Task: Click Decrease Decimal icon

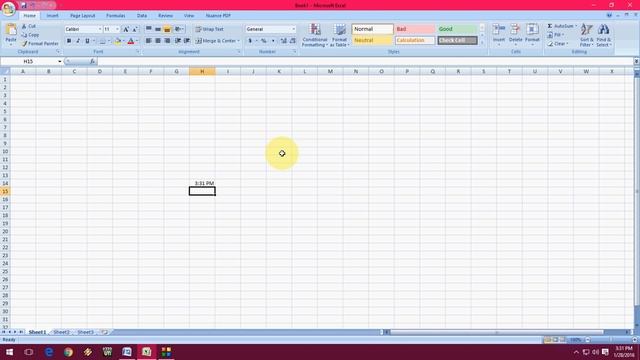Action: coord(293,41)
